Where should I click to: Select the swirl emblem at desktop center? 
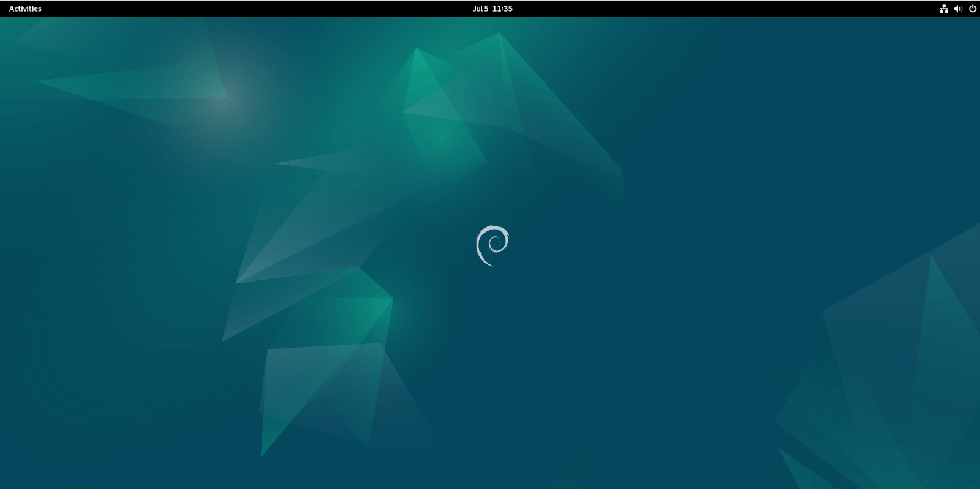point(492,245)
